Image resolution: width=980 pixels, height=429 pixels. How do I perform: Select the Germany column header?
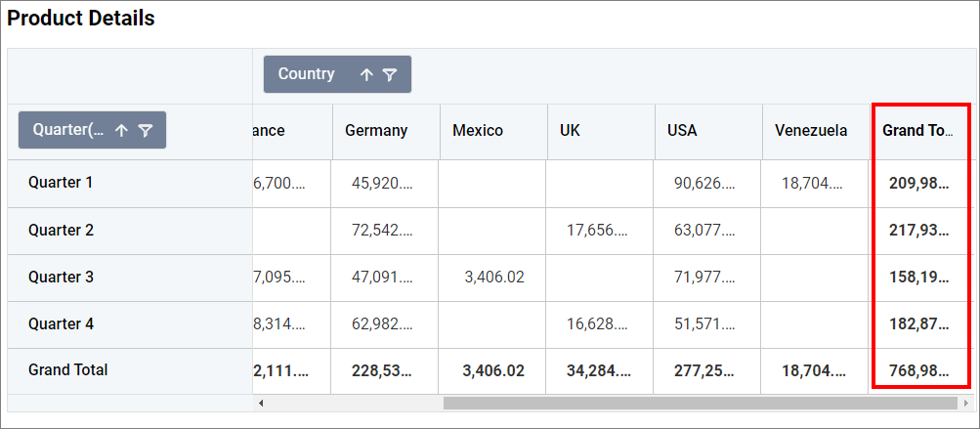(376, 131)
